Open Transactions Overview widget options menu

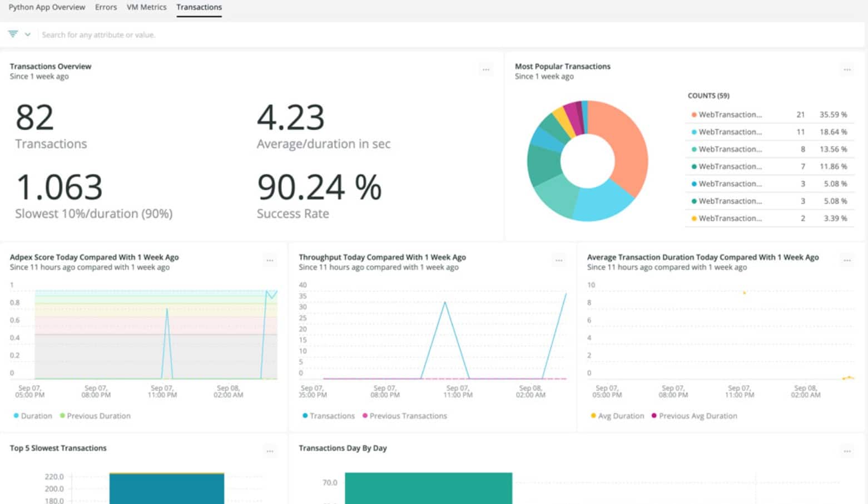pos(486,70)
